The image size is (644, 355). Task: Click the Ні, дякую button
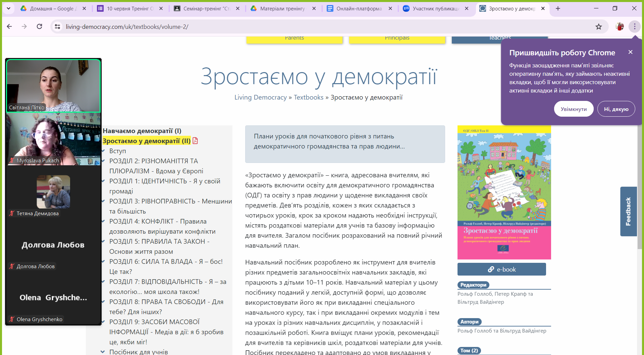pos(616,109)
